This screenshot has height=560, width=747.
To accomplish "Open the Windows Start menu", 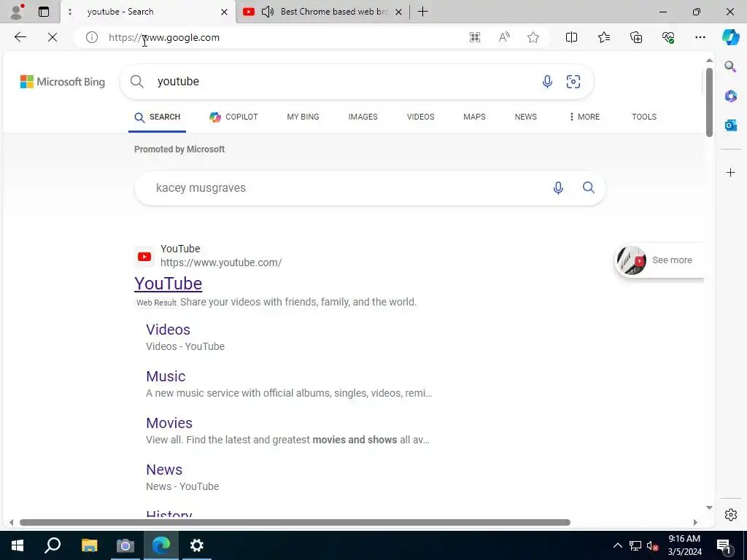I will click(18, 545).
